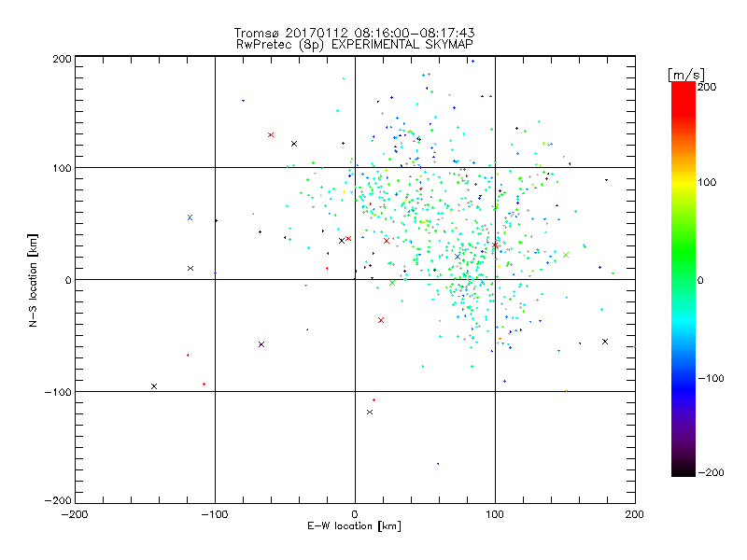Select the red X marker near E-W -60, N-S 130

pos(271,135)
